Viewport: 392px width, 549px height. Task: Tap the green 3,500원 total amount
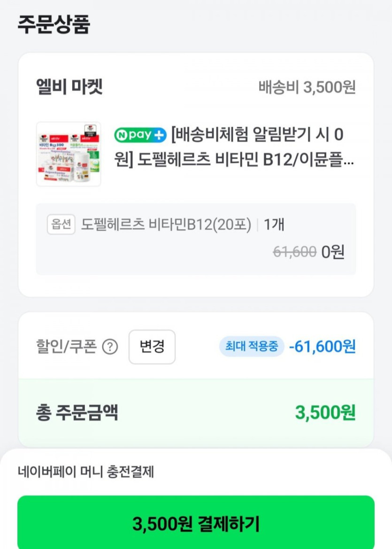[x=325, y=413]
